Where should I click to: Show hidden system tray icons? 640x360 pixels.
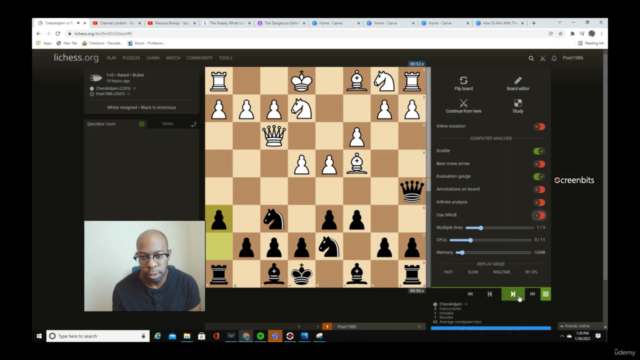click(562, 336)
